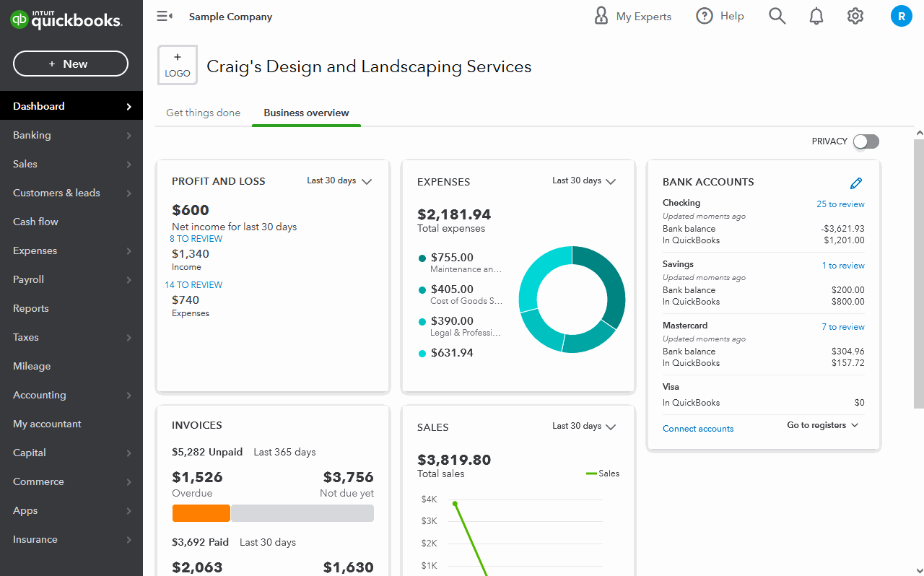The image size is (924, 576).
Task: Edit bank accounts with pencil icon
Action: (856, 183)
